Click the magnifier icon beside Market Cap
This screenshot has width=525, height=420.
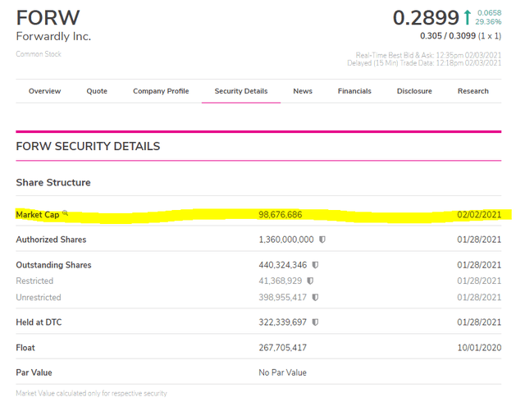[x=66, y=212]
